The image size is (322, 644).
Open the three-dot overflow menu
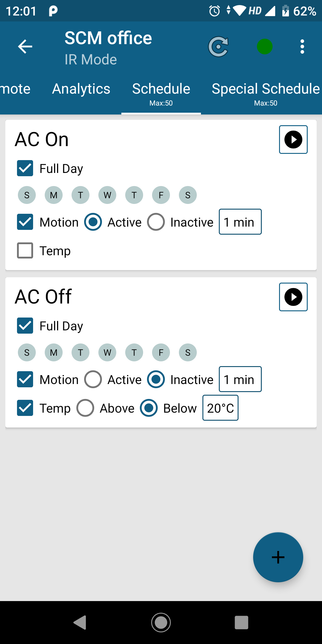302,47
